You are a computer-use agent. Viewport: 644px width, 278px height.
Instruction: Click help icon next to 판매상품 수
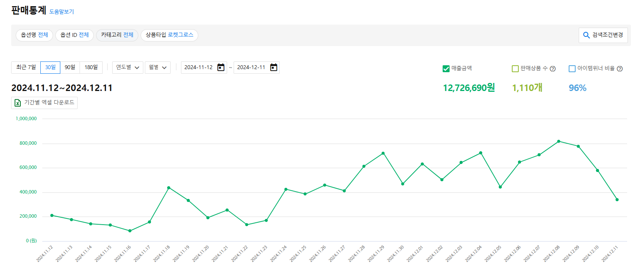click(x=553, y=69)
